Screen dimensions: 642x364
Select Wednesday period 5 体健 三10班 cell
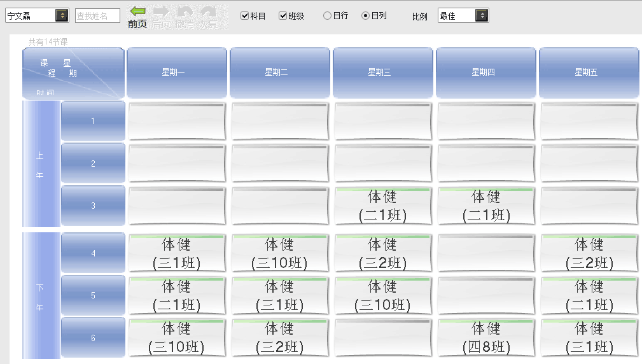point(383,296)
